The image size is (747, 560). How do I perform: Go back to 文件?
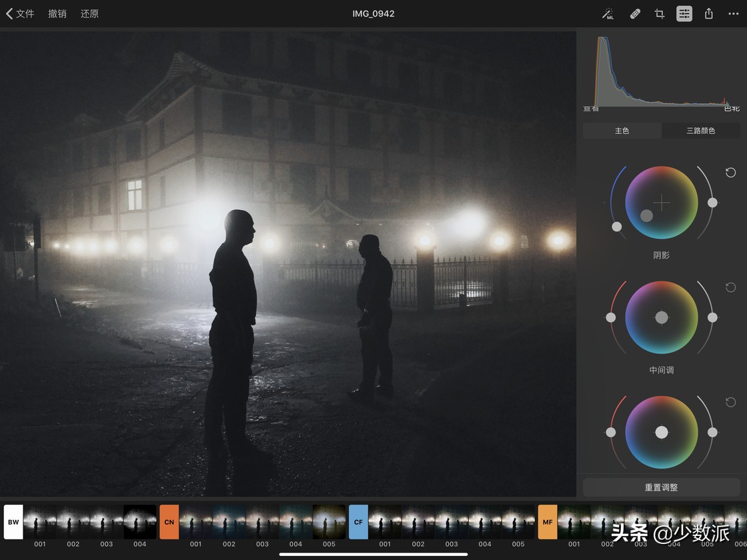(20, 14)
